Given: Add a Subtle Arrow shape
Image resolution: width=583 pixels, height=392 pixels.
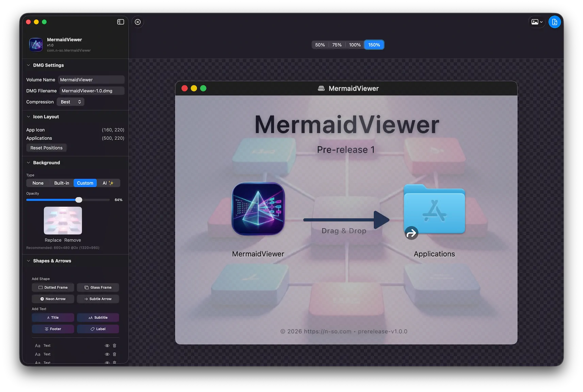Looking at the screenshot, I should 98,299.
